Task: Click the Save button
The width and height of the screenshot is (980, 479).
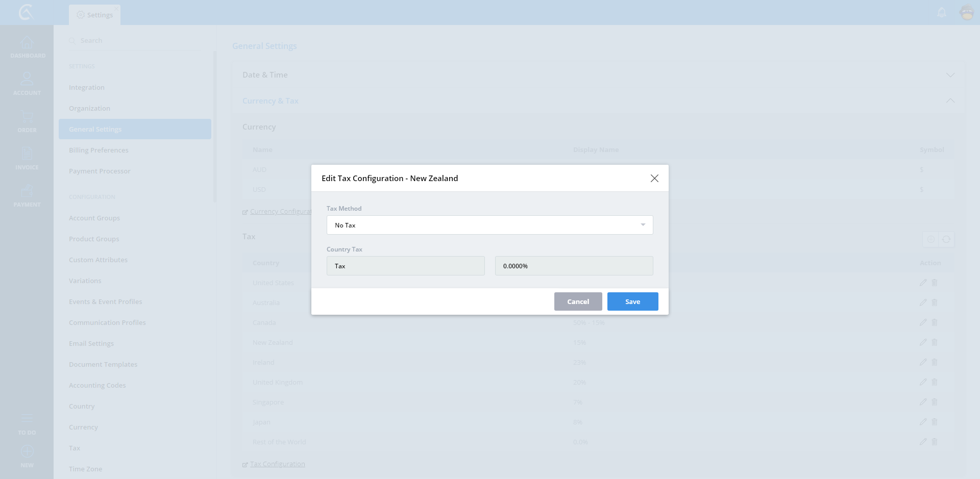Action: click(x=632, y=301)
